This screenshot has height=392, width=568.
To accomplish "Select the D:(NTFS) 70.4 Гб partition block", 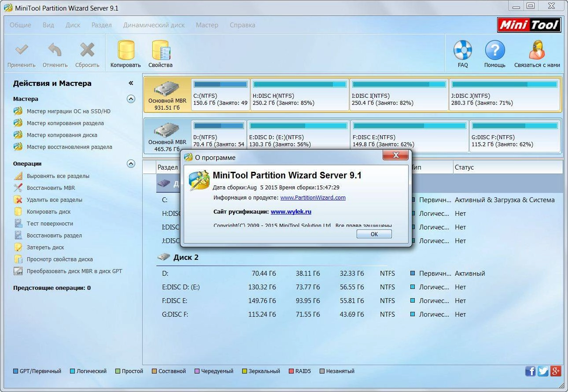I will [x=219, y=136].
